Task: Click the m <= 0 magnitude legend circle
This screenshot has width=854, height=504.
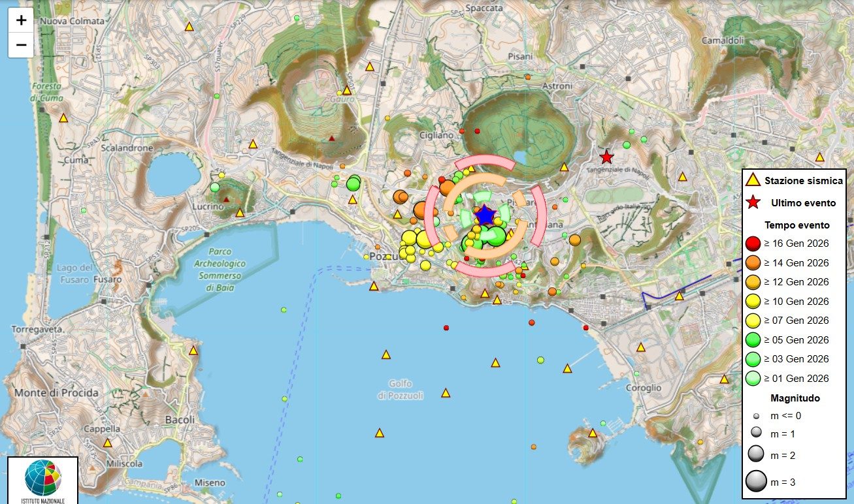Action: point(756,415)
